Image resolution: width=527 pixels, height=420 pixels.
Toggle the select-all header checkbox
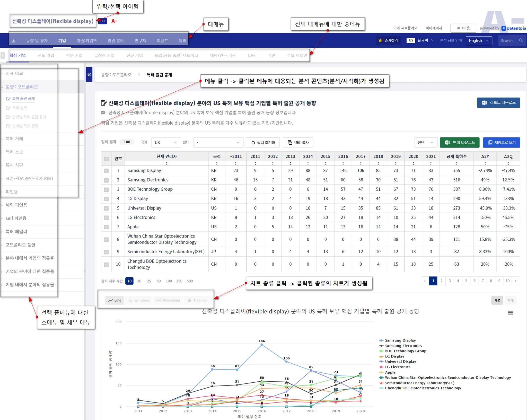click(x=106, y=159)
